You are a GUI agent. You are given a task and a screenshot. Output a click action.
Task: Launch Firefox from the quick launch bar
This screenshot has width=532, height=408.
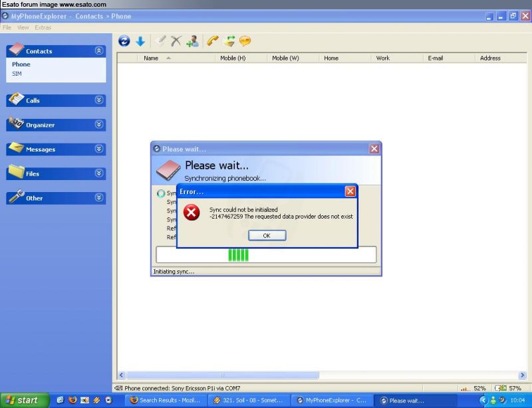pos(72,400)
